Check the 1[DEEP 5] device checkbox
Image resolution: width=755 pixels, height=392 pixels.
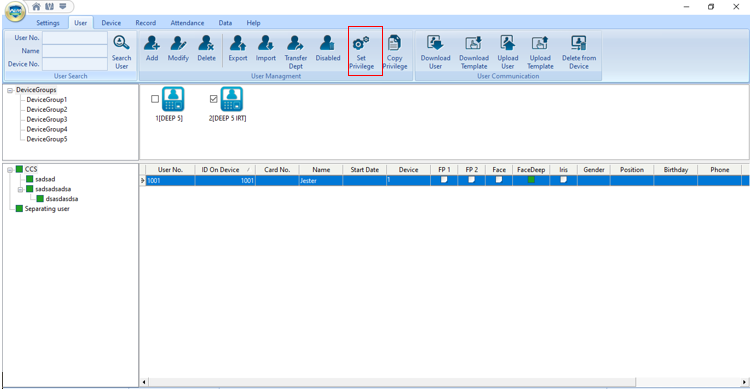pos(155,99)
